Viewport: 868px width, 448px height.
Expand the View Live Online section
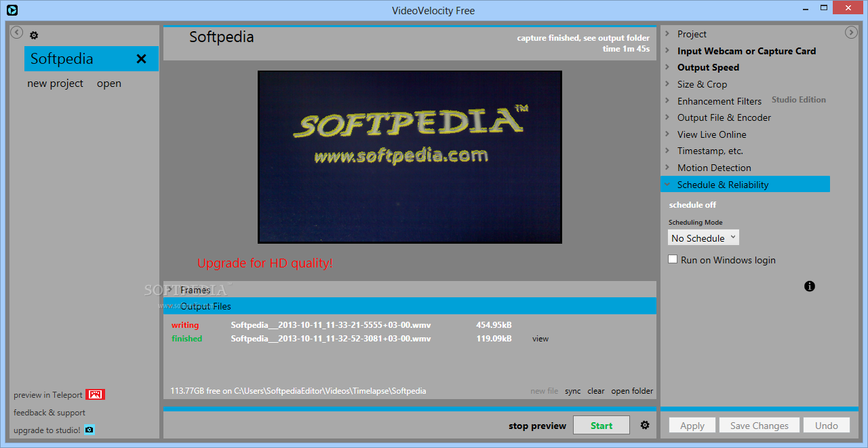pos(711,134)
